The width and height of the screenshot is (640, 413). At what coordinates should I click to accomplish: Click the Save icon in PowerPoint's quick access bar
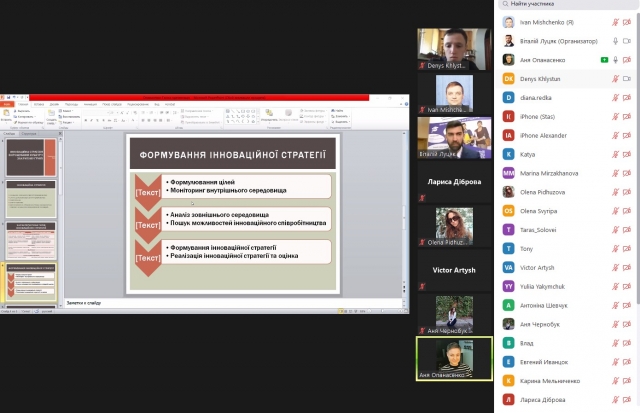pyautogui.click(x=8, y=98)
